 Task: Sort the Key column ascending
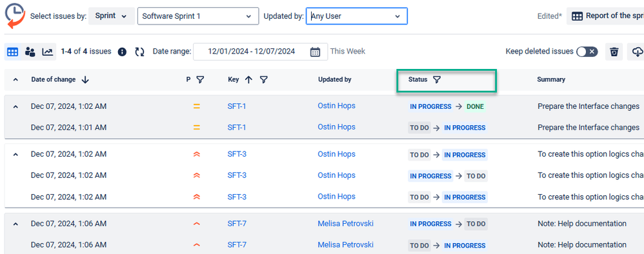pyautogui.click(x=248, y=79)
